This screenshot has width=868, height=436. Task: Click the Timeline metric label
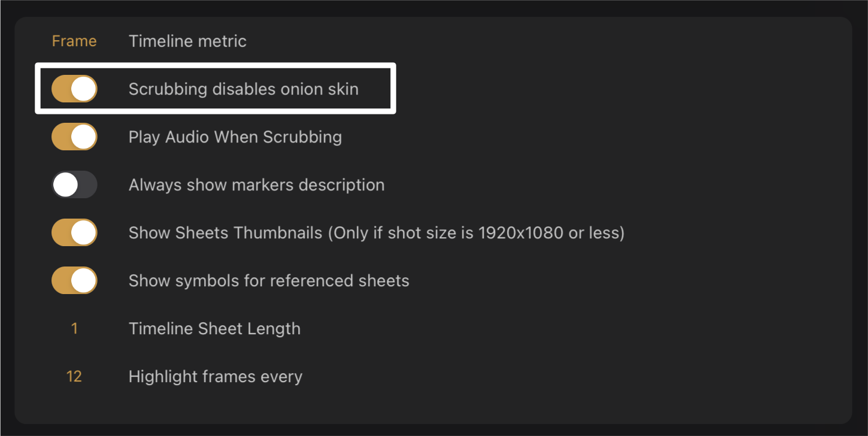click(187, 41)
